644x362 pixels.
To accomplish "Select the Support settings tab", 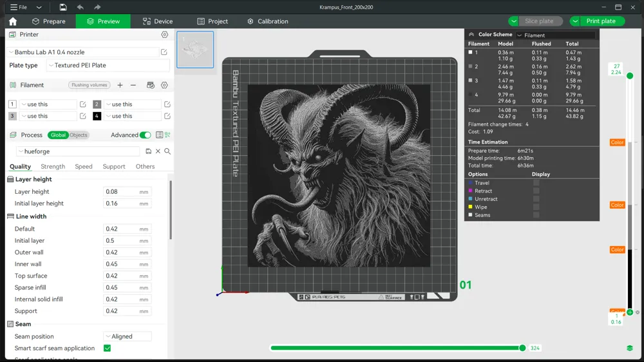I will 114,166.
